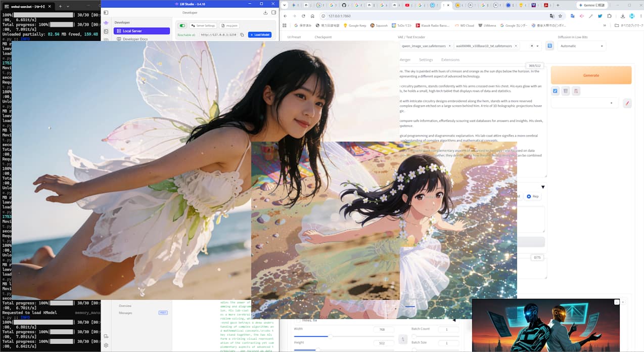
Task: Click the Overview entry in LM Studio
Action: click(x=125, y=305)
